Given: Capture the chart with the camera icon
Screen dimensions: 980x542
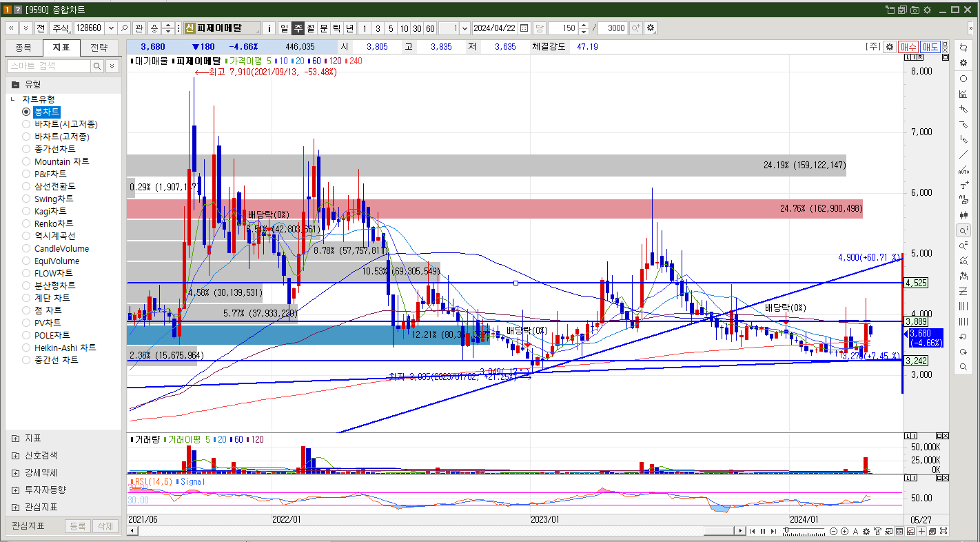Looking at the screenshot, I should [x=915, y=10].
